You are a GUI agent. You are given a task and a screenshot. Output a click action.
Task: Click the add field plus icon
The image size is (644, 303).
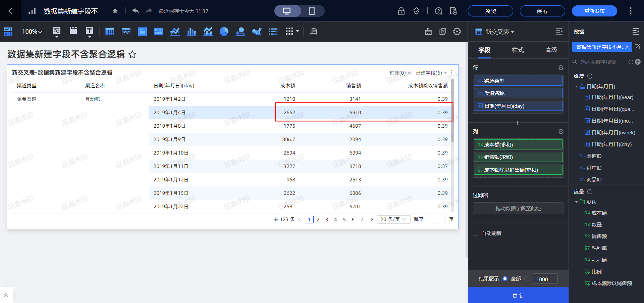pos(638,62)
